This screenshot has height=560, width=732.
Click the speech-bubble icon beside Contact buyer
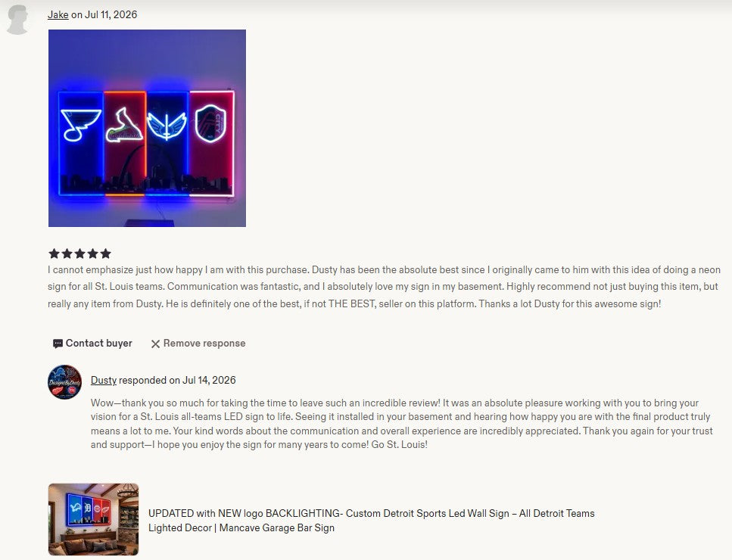pos(58,344)
